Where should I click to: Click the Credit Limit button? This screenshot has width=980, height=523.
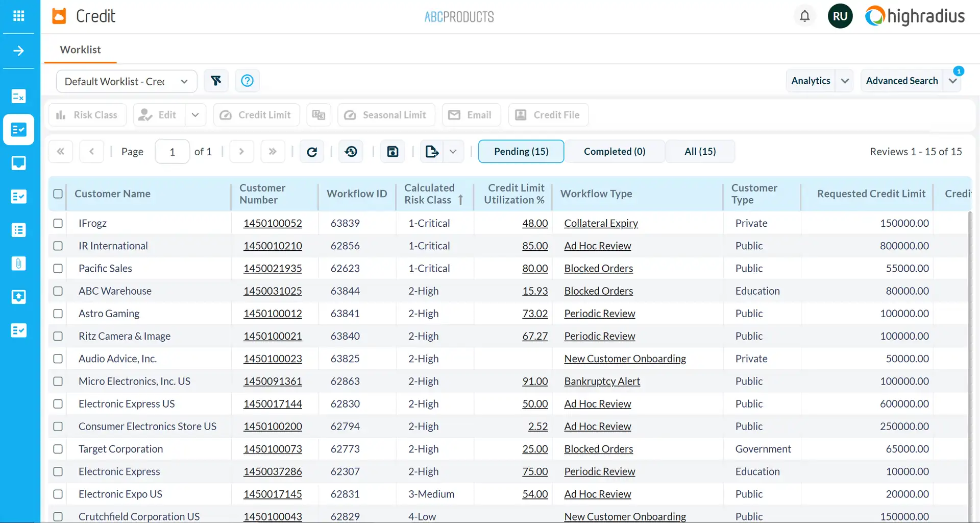(256, 115)
